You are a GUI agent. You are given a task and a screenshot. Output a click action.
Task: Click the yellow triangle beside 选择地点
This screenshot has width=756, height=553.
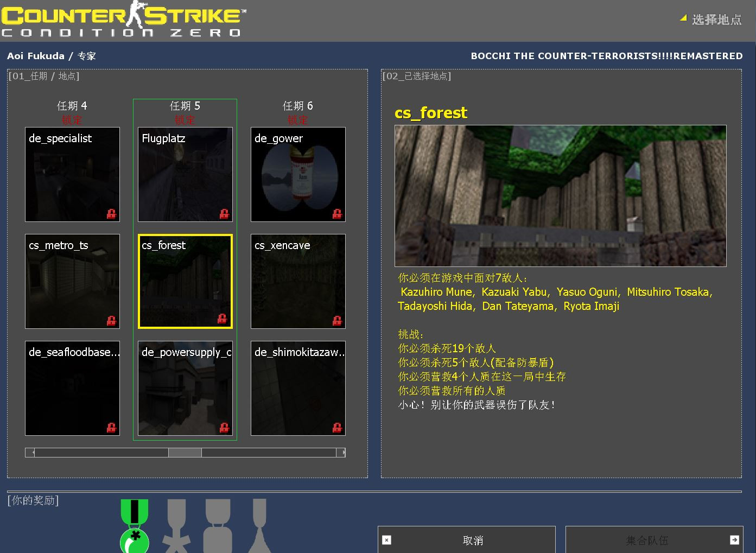[x=682, y=20]
